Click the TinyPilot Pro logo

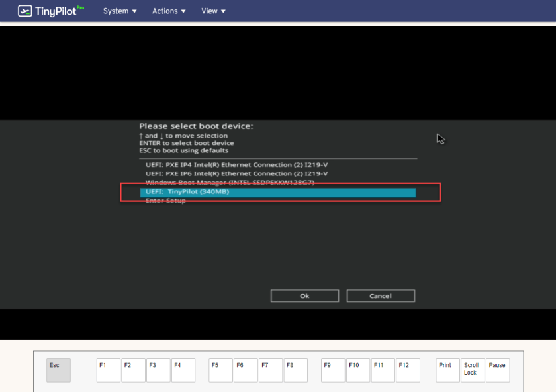pyautogui.click(x=51, y=11)
